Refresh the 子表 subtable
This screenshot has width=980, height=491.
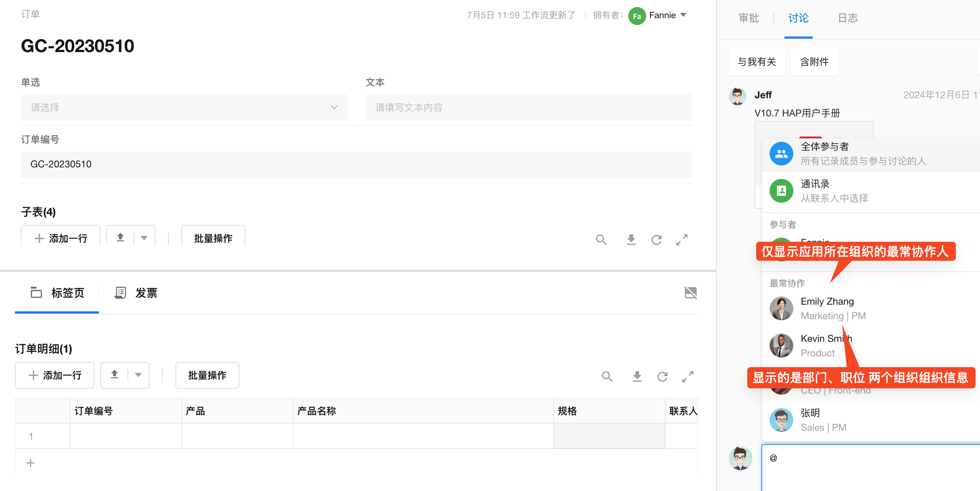point(656,240)
